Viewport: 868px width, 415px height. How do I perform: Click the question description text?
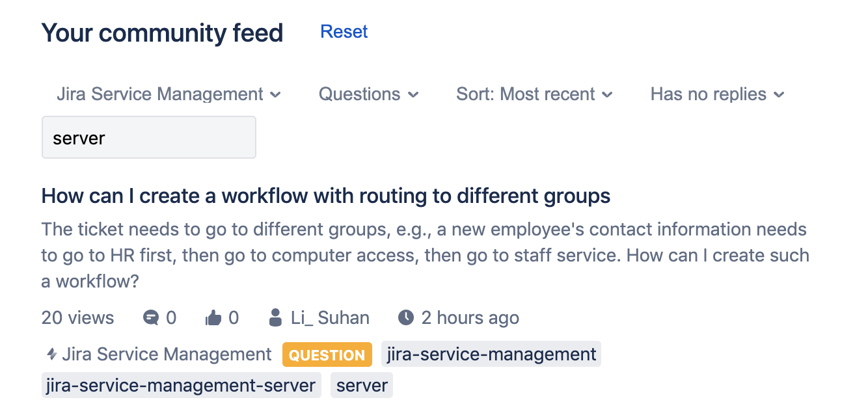coord(426,256)
